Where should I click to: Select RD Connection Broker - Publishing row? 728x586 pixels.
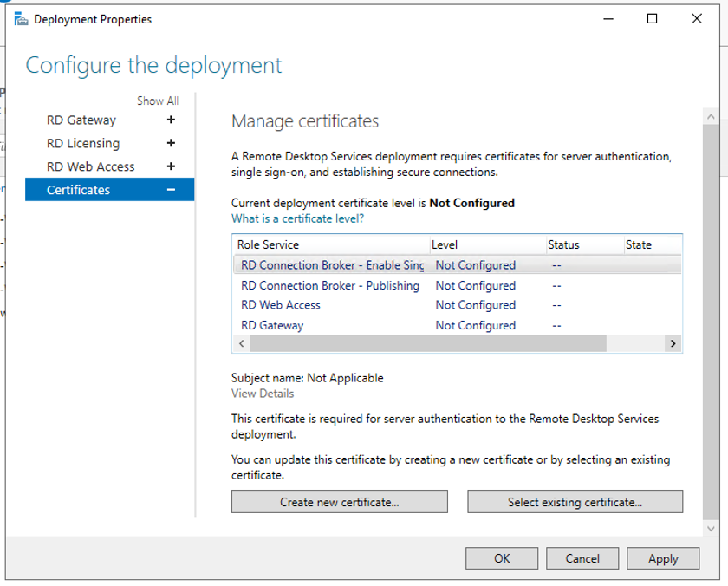click(x=330, y=285)
